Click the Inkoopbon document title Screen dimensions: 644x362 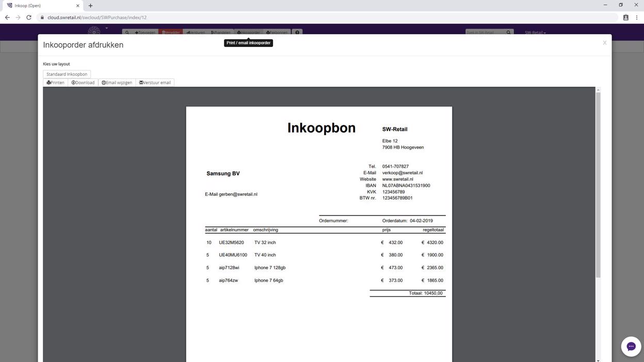pos(321,128)
